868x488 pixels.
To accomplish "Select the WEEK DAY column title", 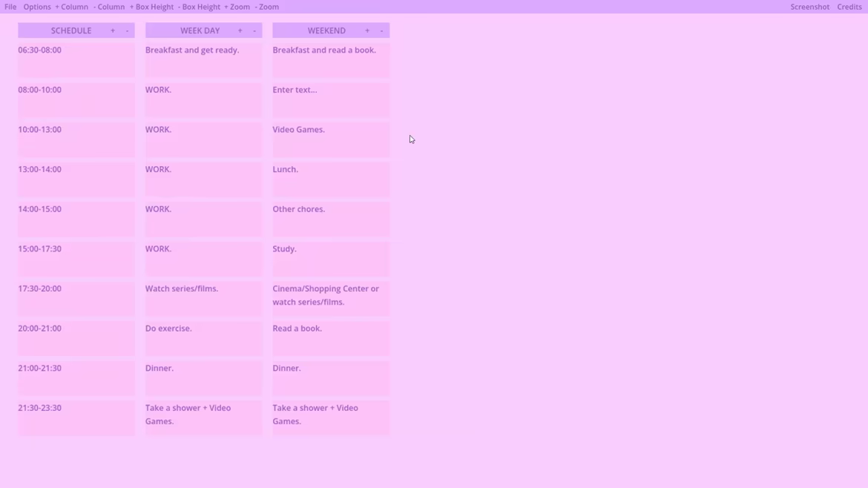I will [200, 30].
